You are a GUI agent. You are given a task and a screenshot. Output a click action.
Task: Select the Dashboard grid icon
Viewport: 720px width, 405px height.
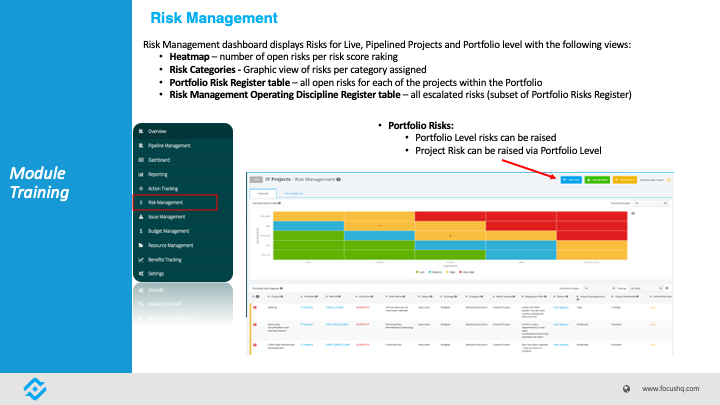(141, 160)
